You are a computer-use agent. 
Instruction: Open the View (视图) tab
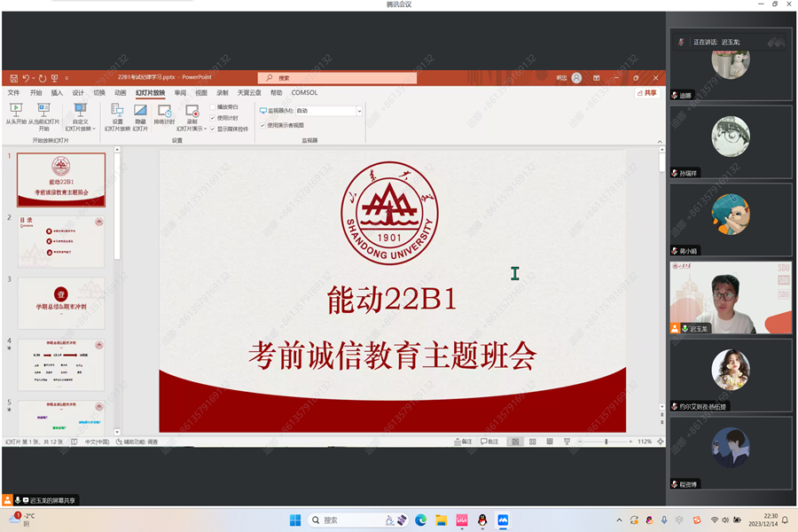201,92
